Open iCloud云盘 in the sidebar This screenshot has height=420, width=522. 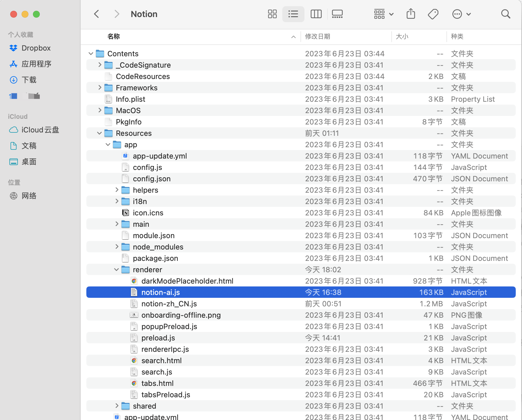(x=34, y=130)
